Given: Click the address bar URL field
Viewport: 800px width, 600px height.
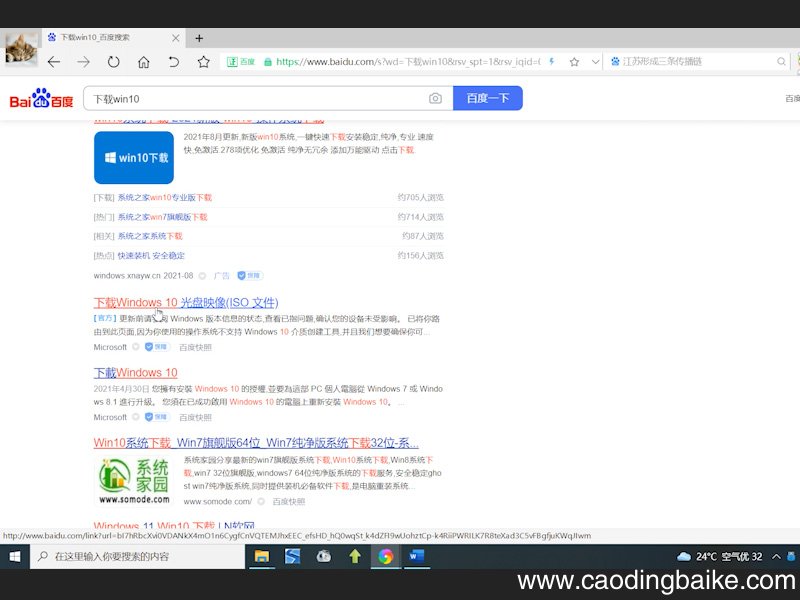Looking at the screenshot, I should [x=408, y=62].
